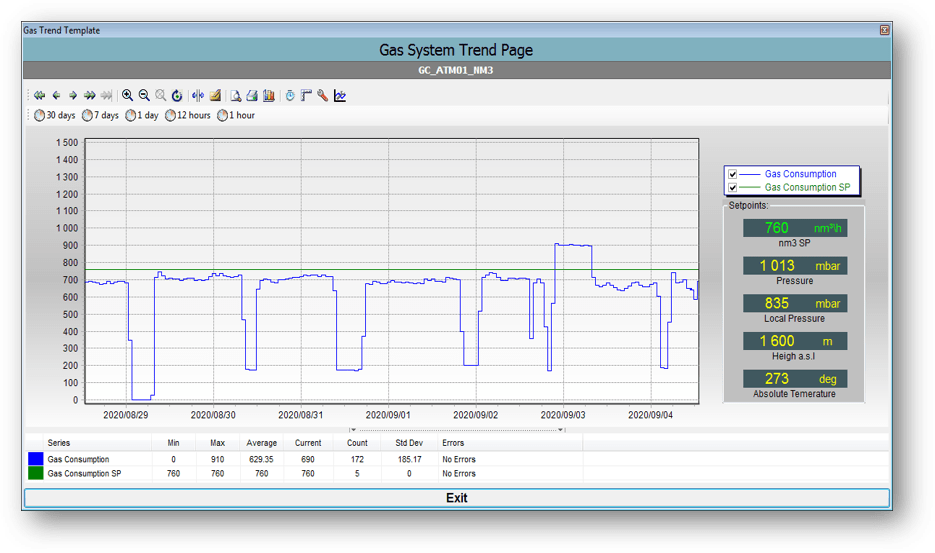Click the Max value 910
This screenshot has width=935, height=553.
click(218, 459)
